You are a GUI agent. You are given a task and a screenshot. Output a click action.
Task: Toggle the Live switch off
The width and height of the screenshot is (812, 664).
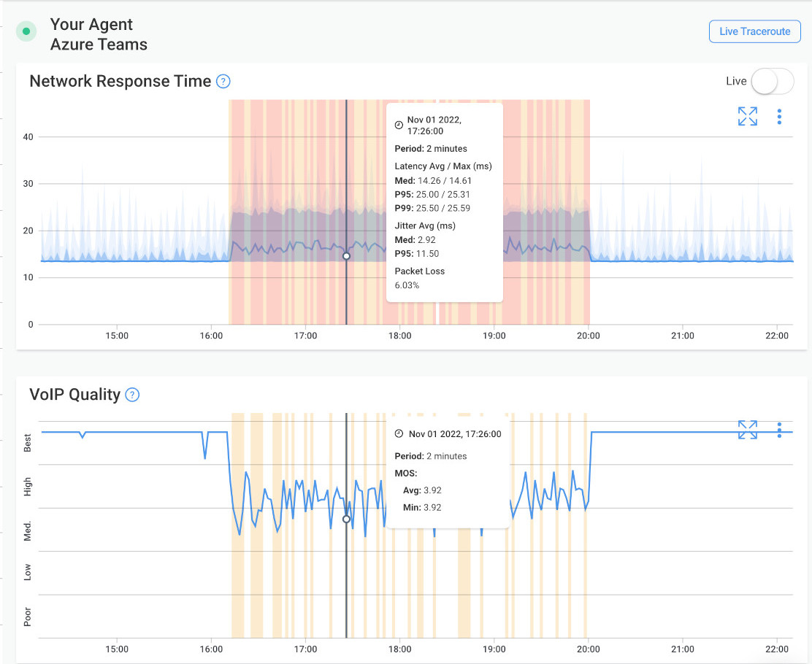[x=773, y=81]
